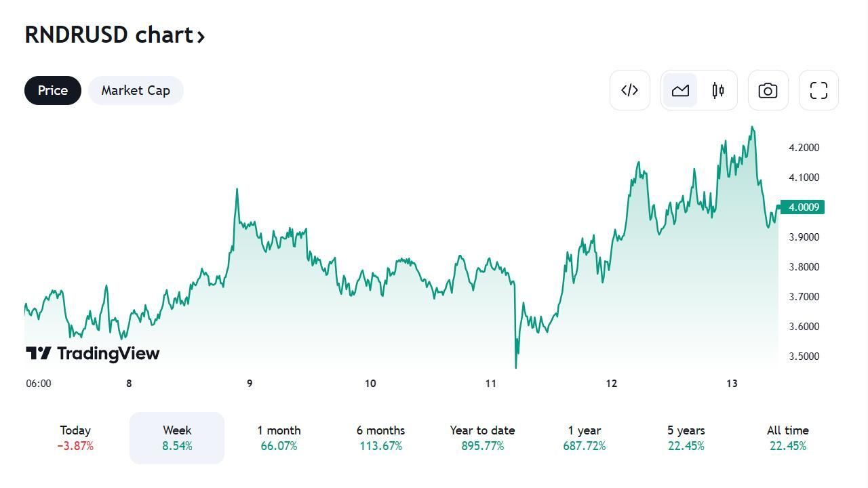Screen dimensions: 868x488
Task: Click date 11 on the time axis
Action: point(491,384)
